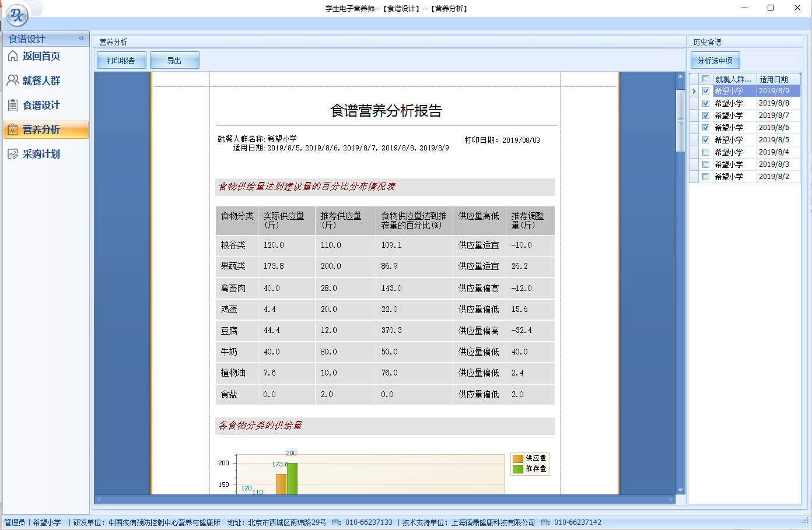The width and height of the screenshot is (812, 530).
Task: Click the report vertical scrollbar thumb
Action: (x=680, y=120)
